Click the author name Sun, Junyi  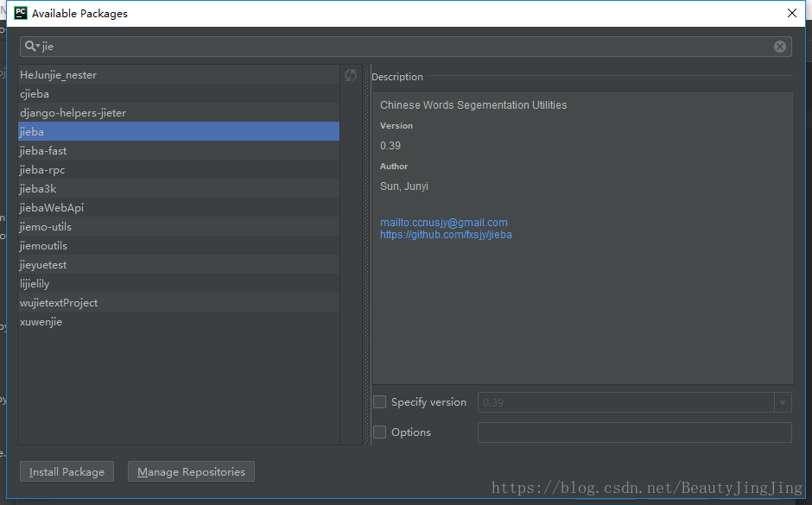coord(404,186)
